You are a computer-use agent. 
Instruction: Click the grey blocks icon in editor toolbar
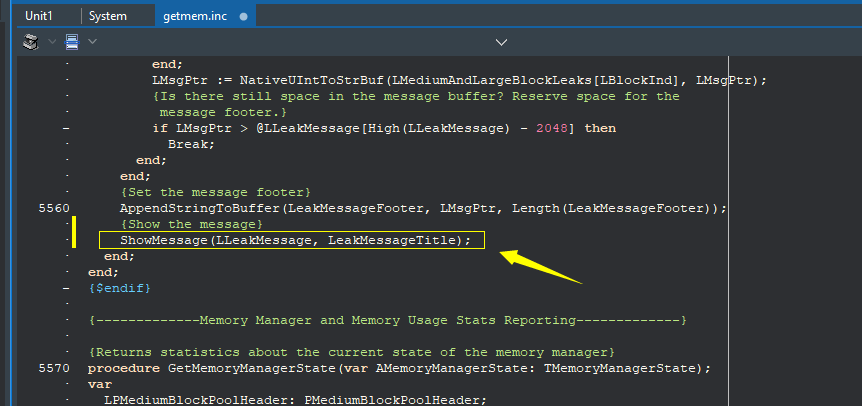click(31, 41)
